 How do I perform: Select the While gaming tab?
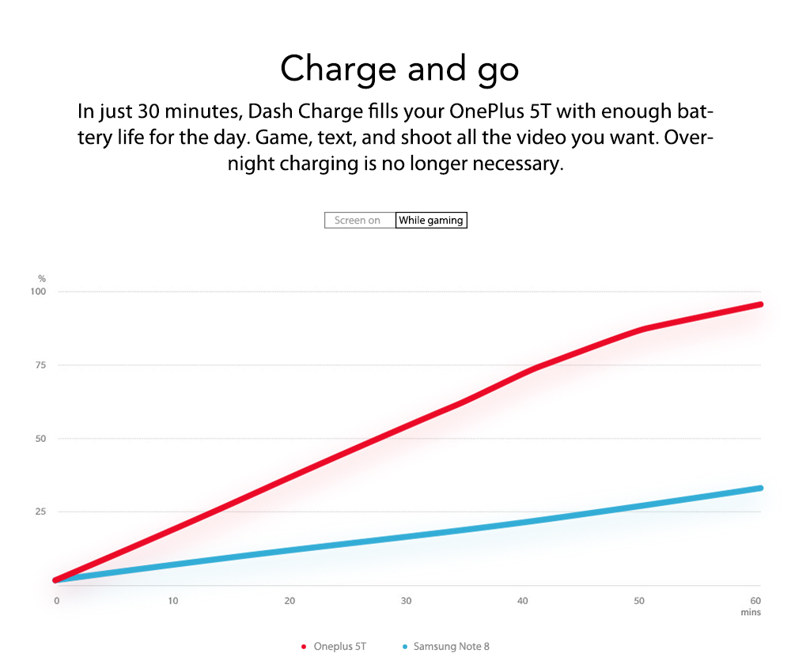click(x=431, y=221)
